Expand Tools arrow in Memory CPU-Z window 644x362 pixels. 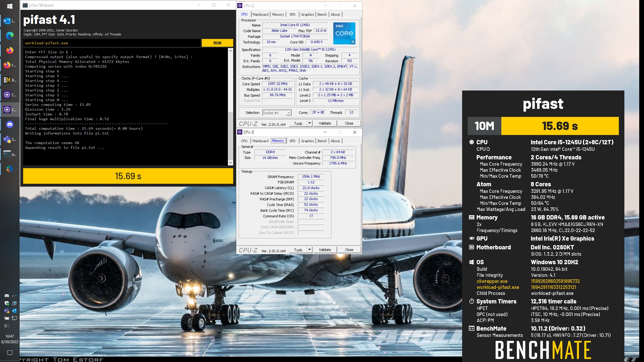pyautogui.click(x=310, y=250)
